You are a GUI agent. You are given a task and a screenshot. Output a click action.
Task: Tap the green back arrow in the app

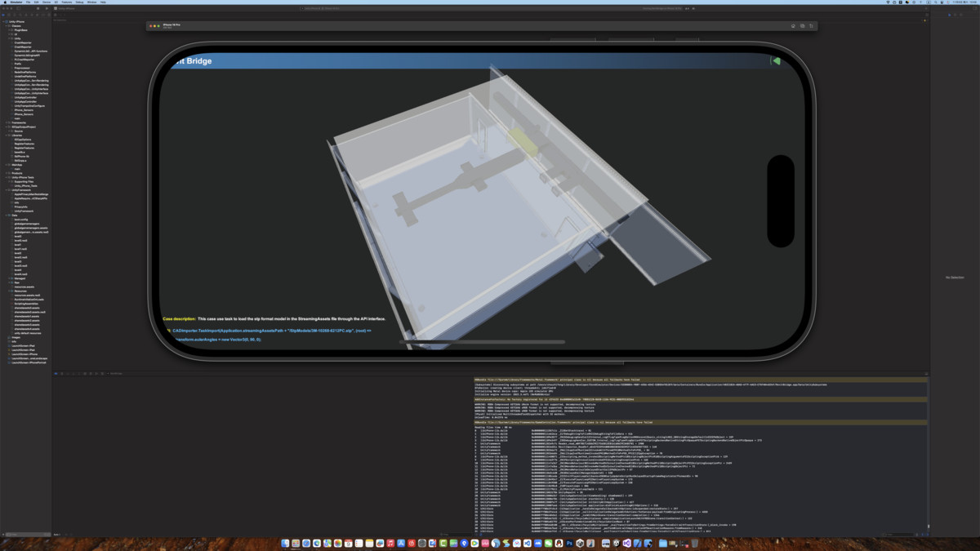coord(776,61)
